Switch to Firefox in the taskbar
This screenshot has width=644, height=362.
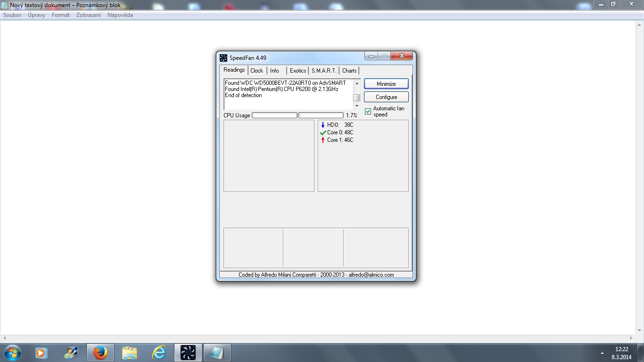100,353
